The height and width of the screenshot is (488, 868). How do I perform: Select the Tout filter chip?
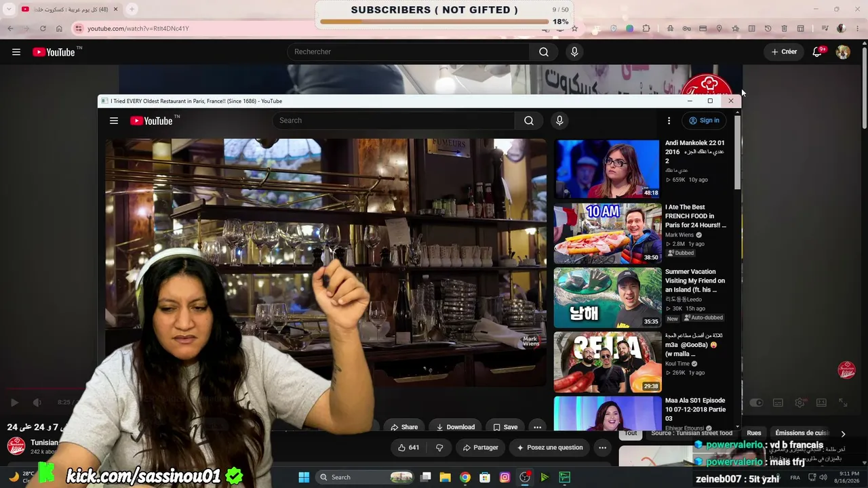[631, 433]
